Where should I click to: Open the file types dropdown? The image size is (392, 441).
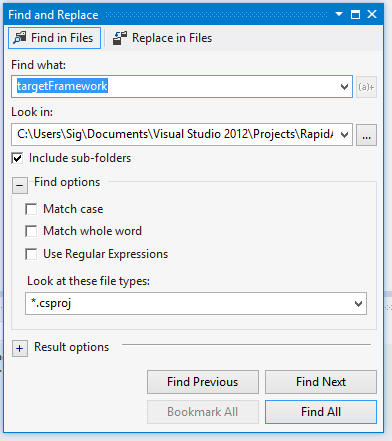pyautogui.click(x=358, y=303)
